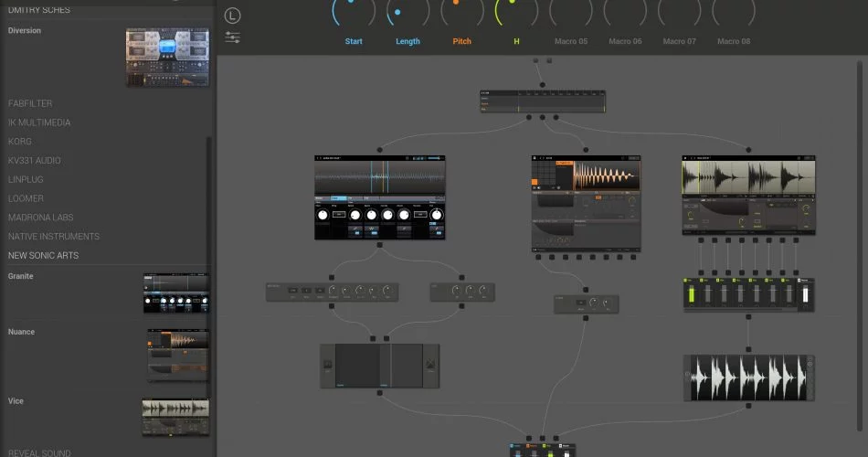Adjust the first green mixer fader
Screen dimensions: 868x457
point(691,293)
